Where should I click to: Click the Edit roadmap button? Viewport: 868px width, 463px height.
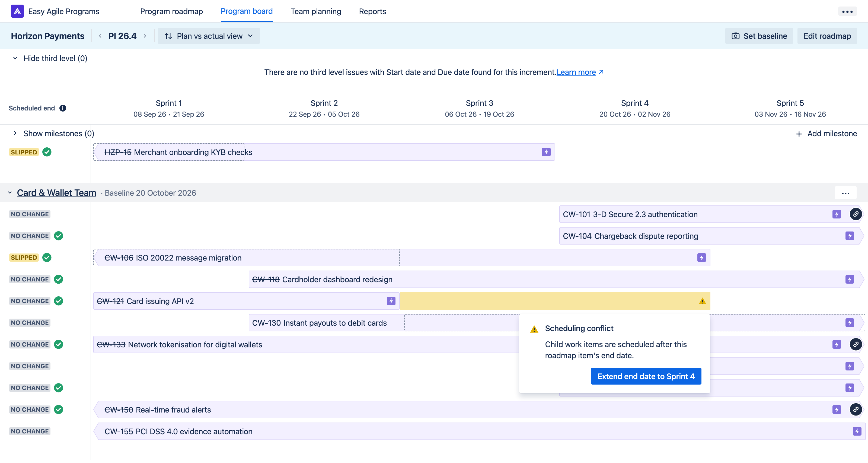click(x=827, y=36)
